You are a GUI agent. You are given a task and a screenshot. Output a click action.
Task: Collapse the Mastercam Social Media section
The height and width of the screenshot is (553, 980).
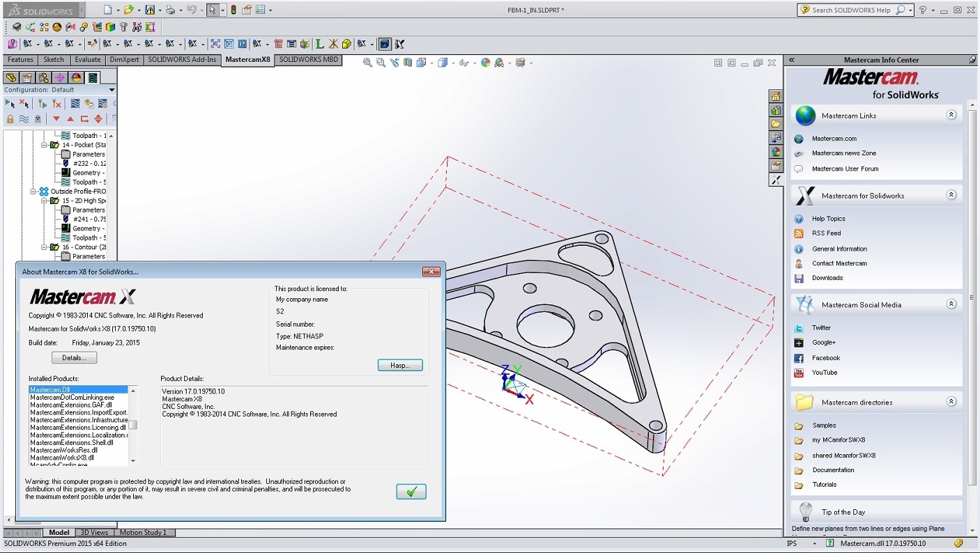(x=951, y=304)
